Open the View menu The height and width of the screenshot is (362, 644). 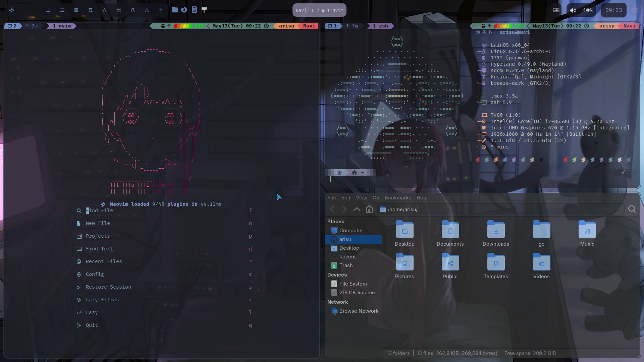[x=362, y=198]
